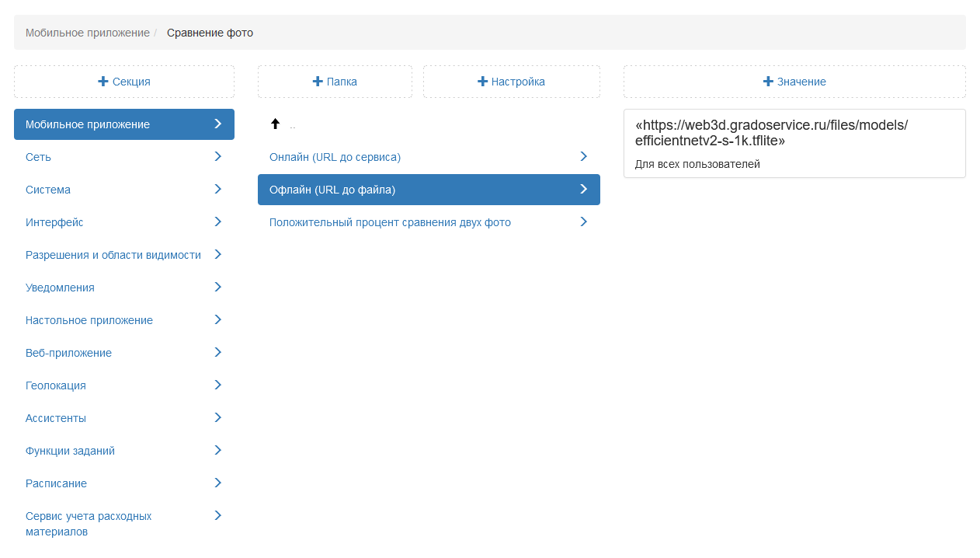Click the plus icon on Настройка button
Viewport: 980px width, 558px height.
click(x=483, y=82)
